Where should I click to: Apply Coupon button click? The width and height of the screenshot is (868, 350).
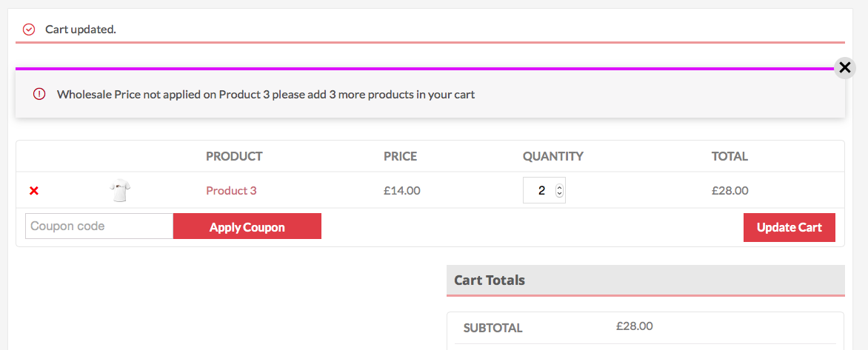pos(247,226)
